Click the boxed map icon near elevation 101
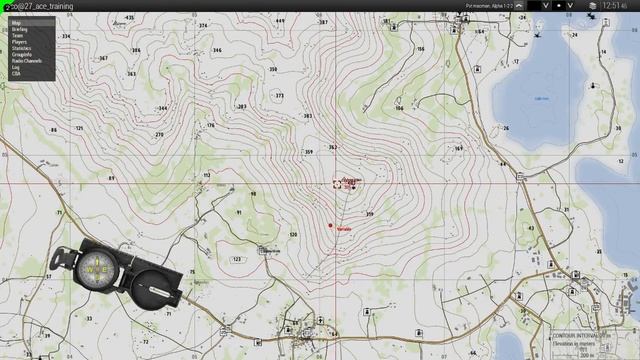This screenshot has height=360, width=640. point(393,28)
